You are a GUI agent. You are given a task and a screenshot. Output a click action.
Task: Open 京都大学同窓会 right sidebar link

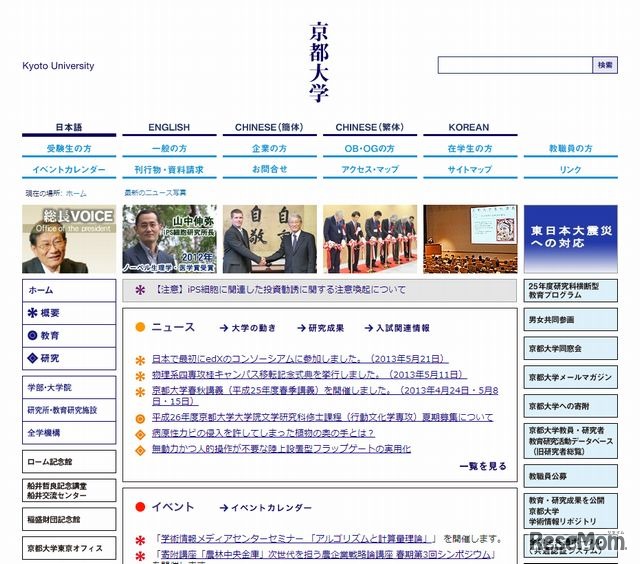[x=571, y=349]
